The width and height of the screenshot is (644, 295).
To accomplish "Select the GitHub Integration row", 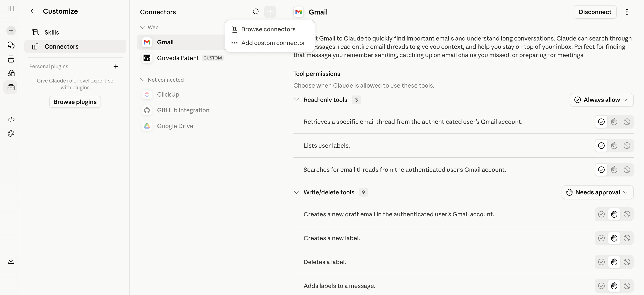I will [x=206, y=110].
